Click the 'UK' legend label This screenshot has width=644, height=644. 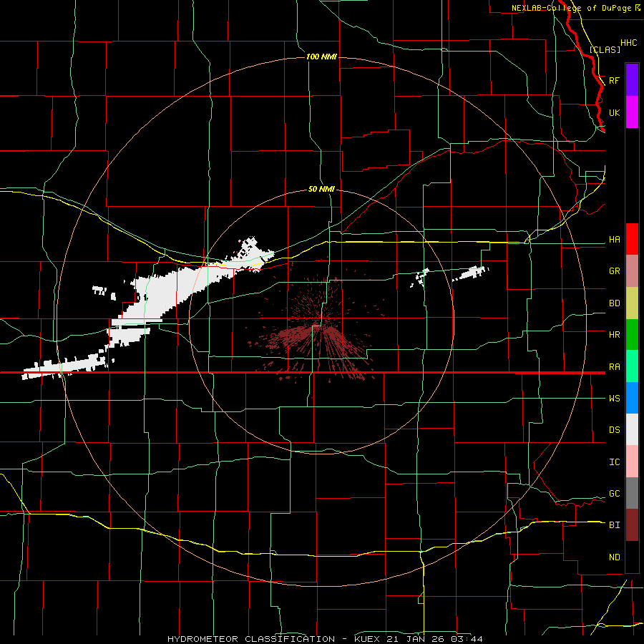pyautogui.click(x=615, y=112)
